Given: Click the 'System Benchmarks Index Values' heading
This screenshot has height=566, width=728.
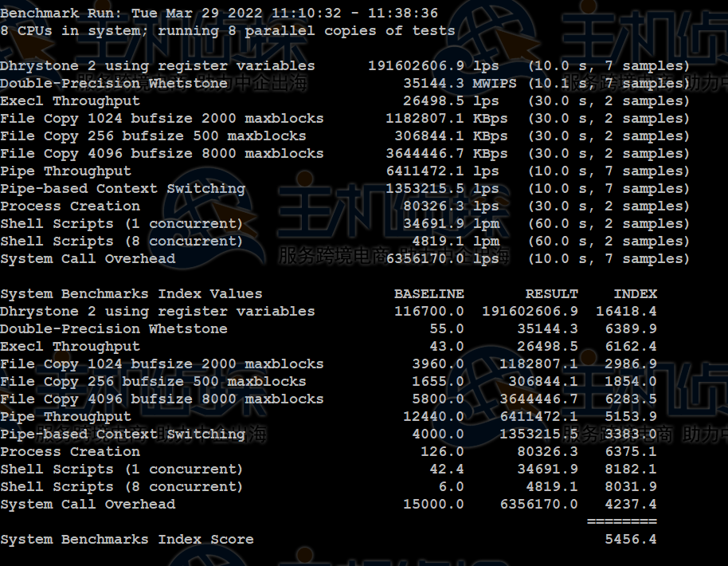Looking at the screenshot, I should coord(131,294).
